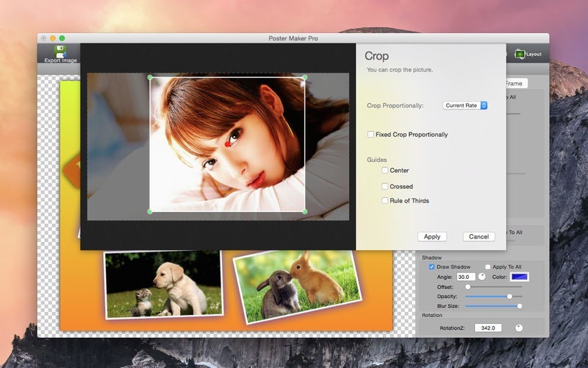This screenshot has width=588, height=368.
Task: Enable the Rule of Thirds guide
Action: tap(385, 200)
